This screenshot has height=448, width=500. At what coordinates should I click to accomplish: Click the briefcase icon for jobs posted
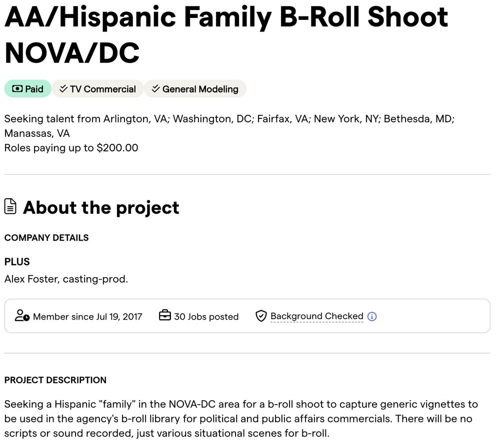[165, 315]
